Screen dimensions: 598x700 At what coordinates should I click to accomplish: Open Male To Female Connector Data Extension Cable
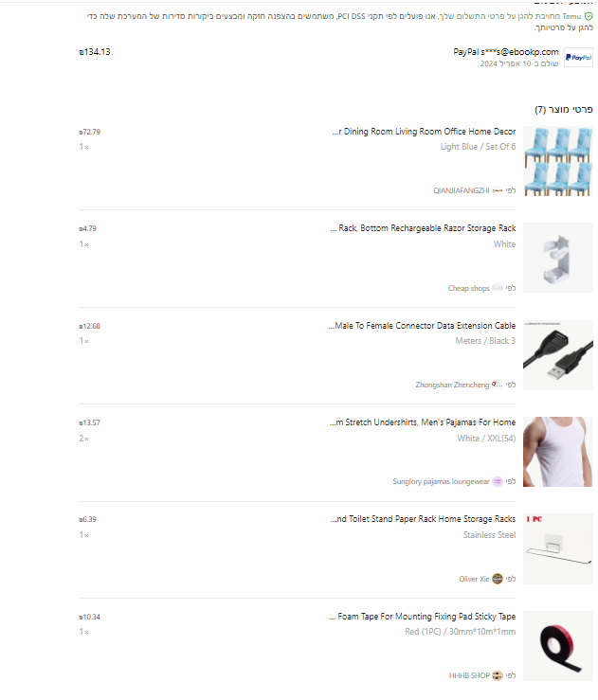(x=422, y=326)
